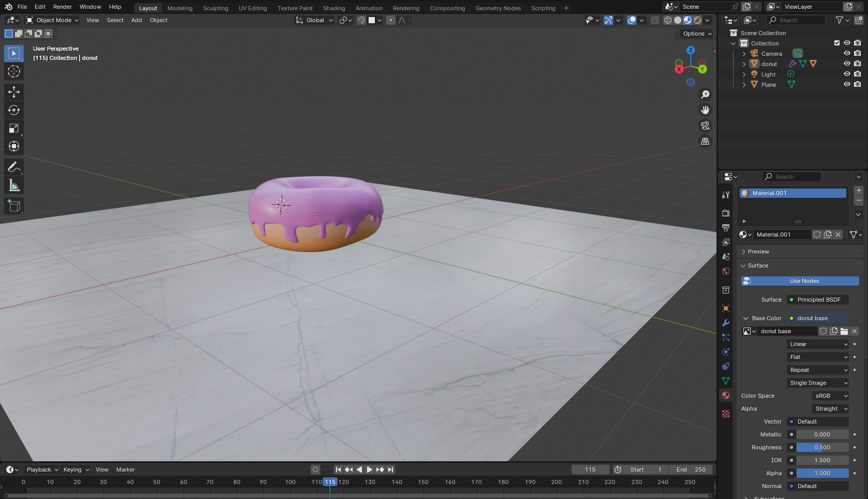Switch to the Geometry Nodes workspace tab
The height and width of the screenshot is (499, 868).
point(498,8)
